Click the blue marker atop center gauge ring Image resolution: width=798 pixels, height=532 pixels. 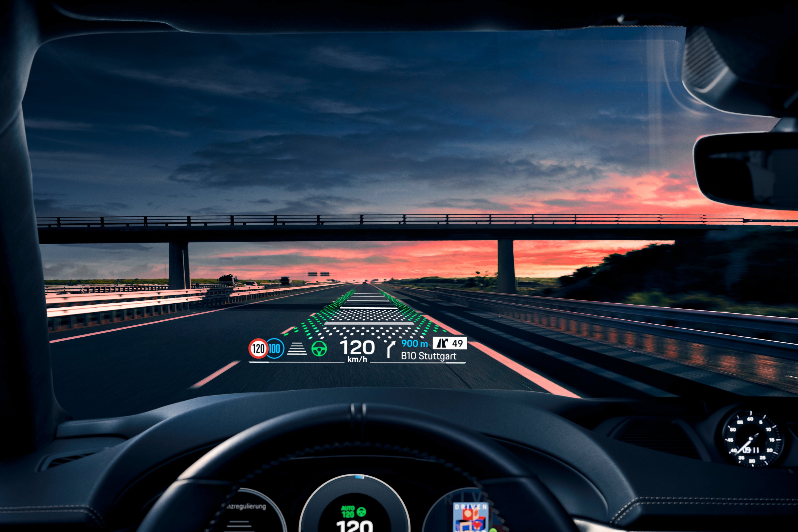point(359,477)
